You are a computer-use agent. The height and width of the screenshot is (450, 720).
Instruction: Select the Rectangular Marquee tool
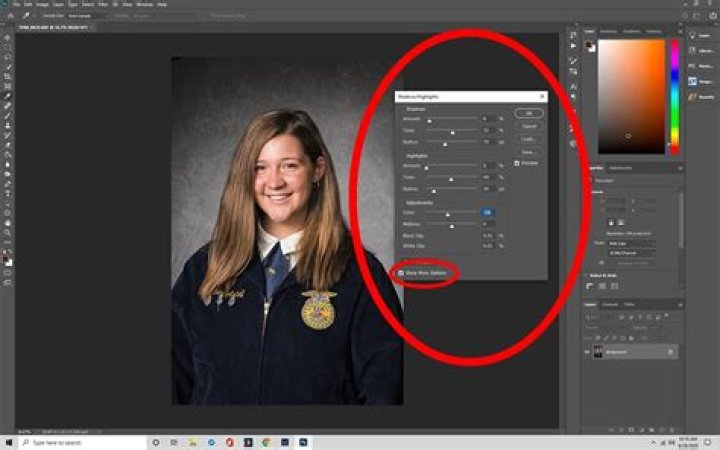coord(8,47)
